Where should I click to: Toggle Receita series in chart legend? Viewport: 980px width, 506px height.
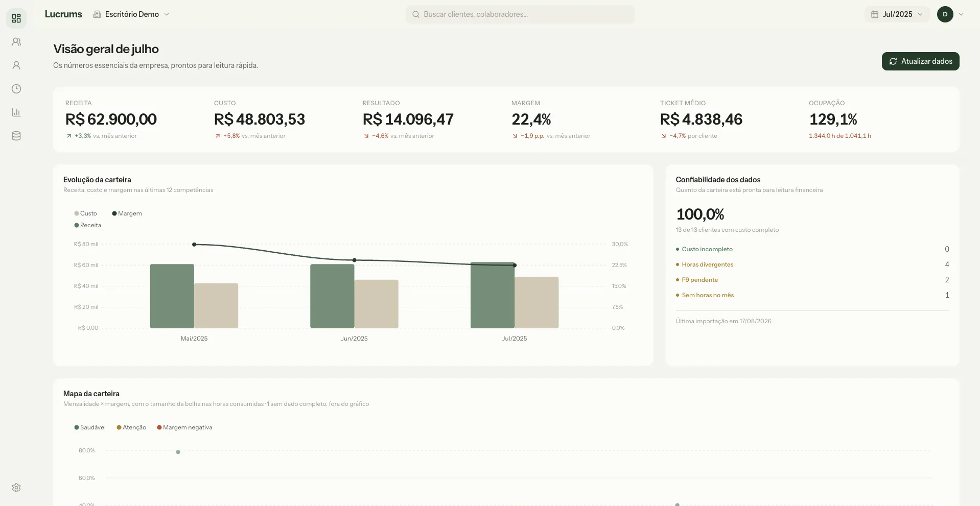pyautogui.click(x=87, y=225)
